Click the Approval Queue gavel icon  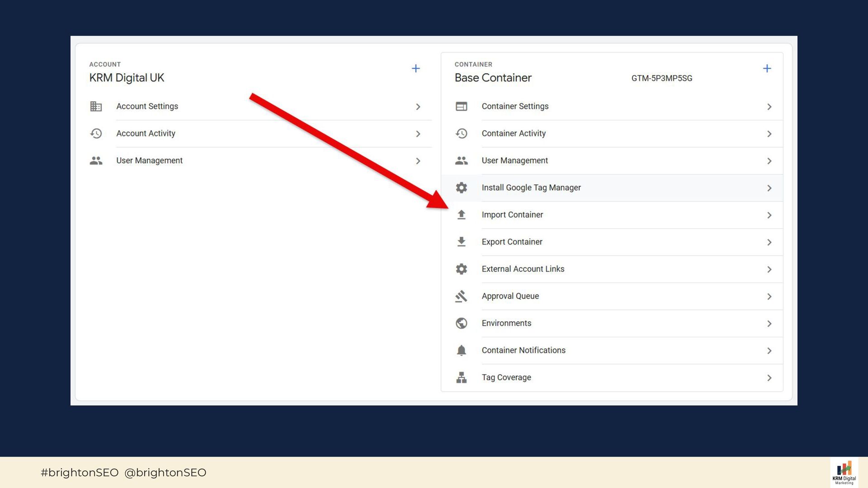point(461,296)
